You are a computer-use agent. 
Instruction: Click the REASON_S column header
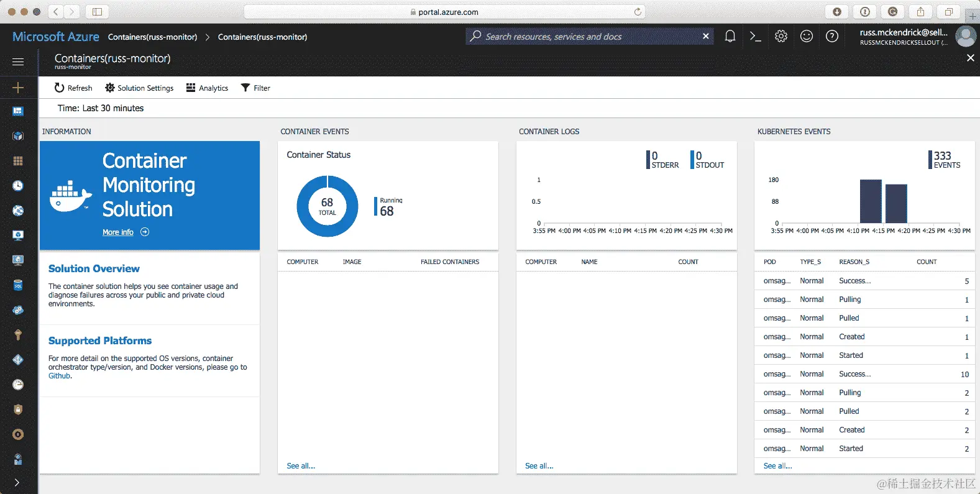(x=854, y=262)
